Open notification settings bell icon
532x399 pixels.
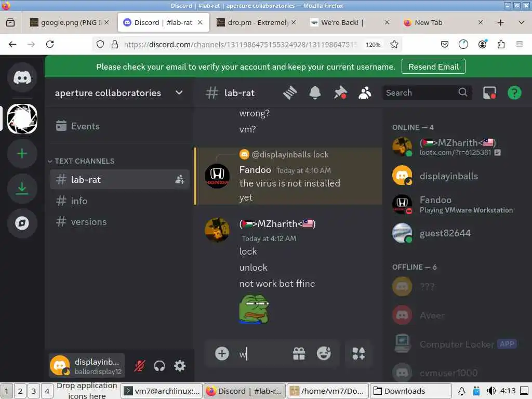[315, 92]
